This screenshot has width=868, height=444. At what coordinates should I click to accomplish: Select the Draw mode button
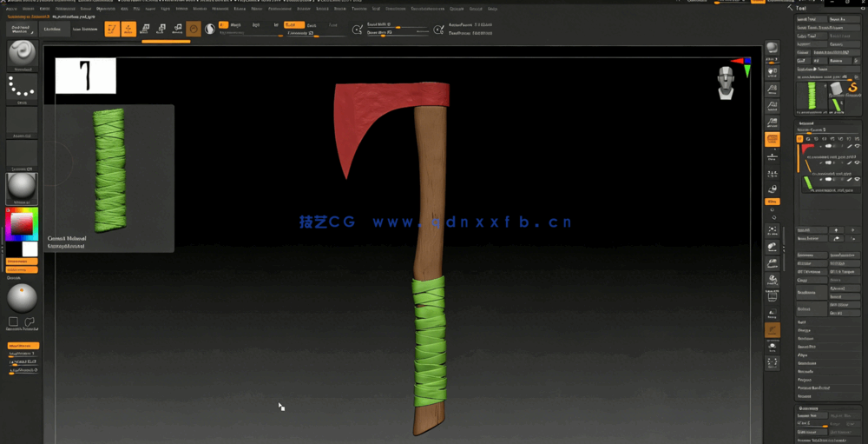pos(128,30)
